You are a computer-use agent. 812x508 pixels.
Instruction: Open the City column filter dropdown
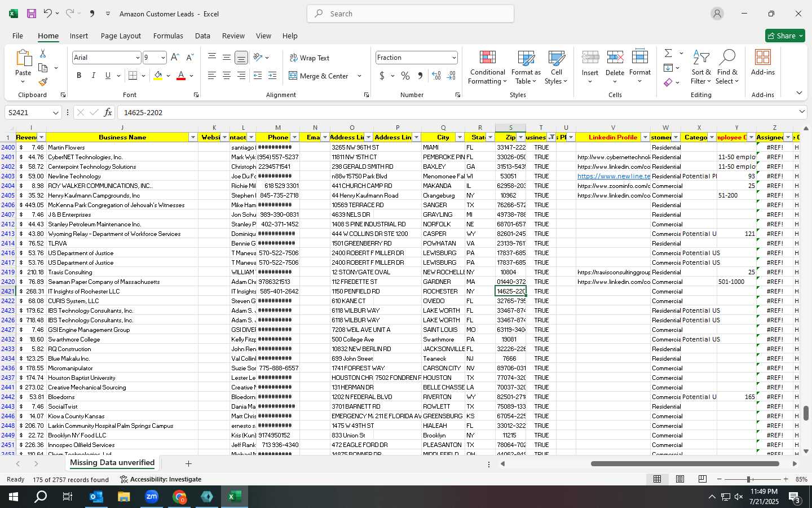click(460, 137)
